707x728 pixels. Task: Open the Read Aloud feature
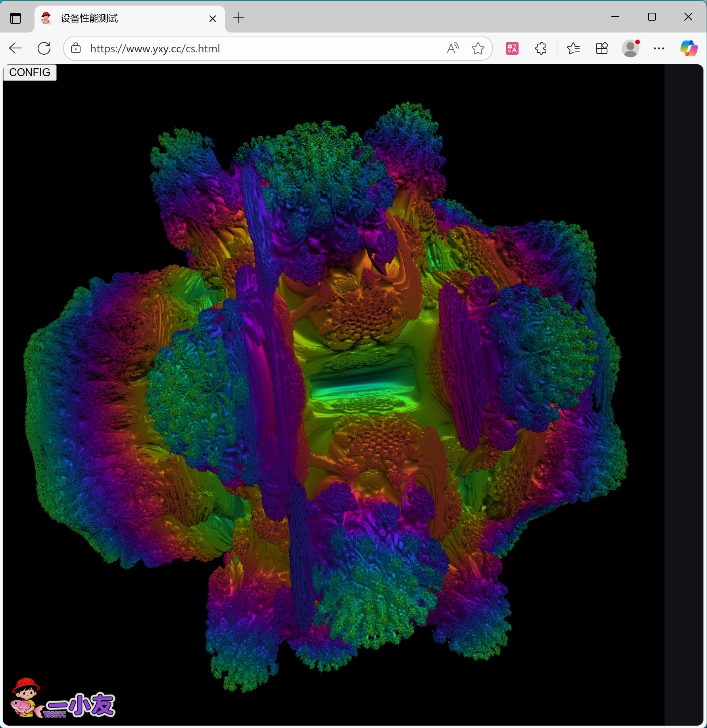click(x=453, y=48)
